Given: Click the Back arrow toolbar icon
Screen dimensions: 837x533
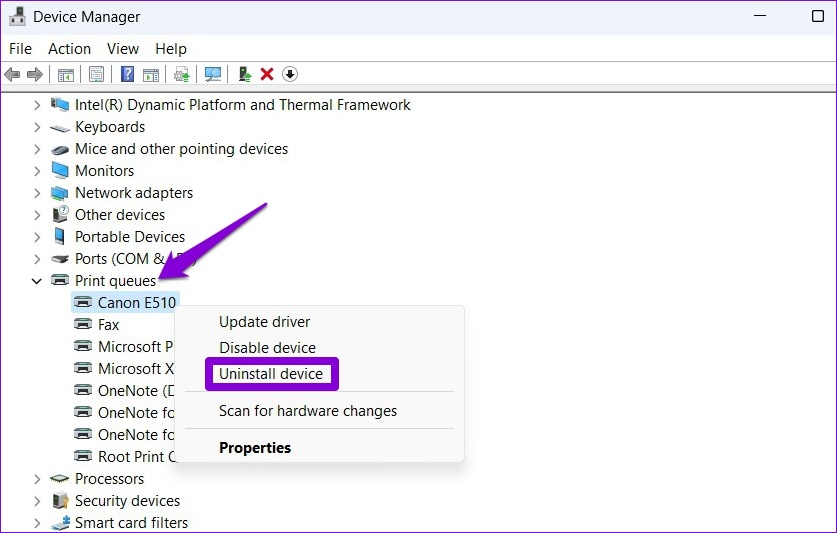Looking at the screenshot, I should [x=12, y=74].
